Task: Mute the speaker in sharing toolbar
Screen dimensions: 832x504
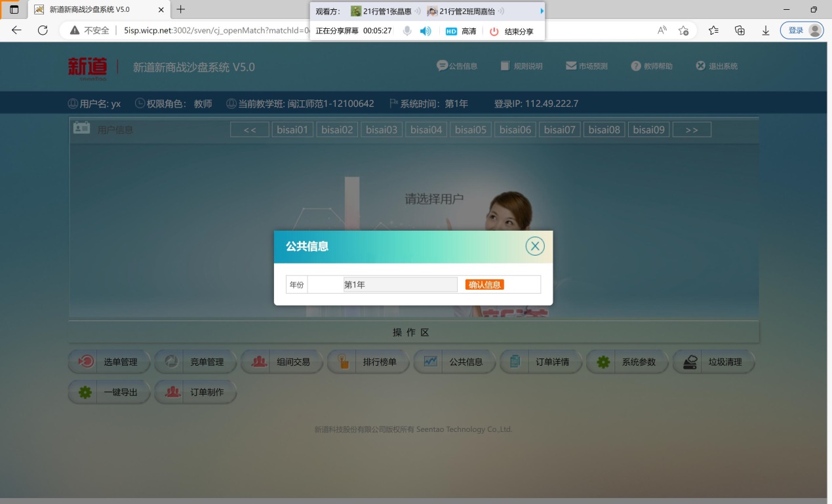Action: [x=426, y=31]
